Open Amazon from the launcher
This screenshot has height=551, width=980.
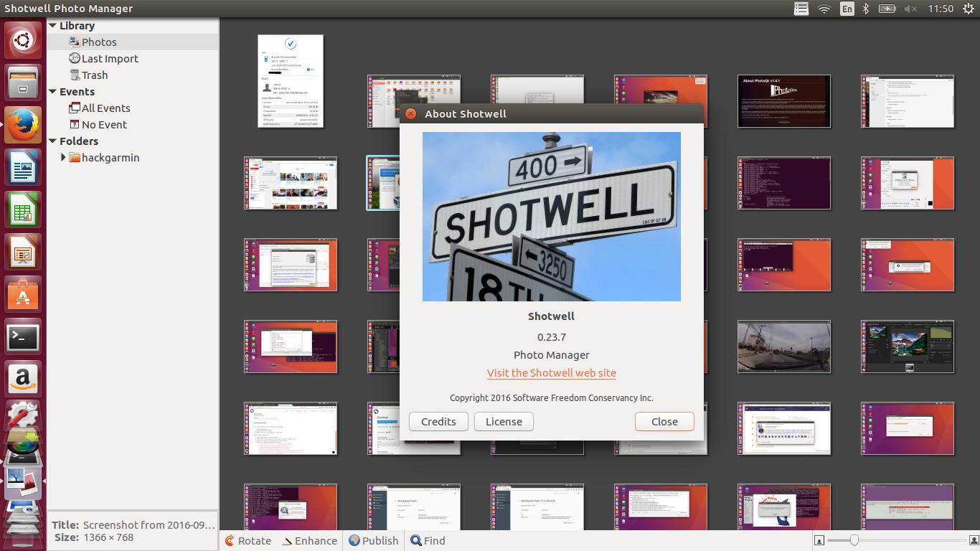(x=23, y=380)
